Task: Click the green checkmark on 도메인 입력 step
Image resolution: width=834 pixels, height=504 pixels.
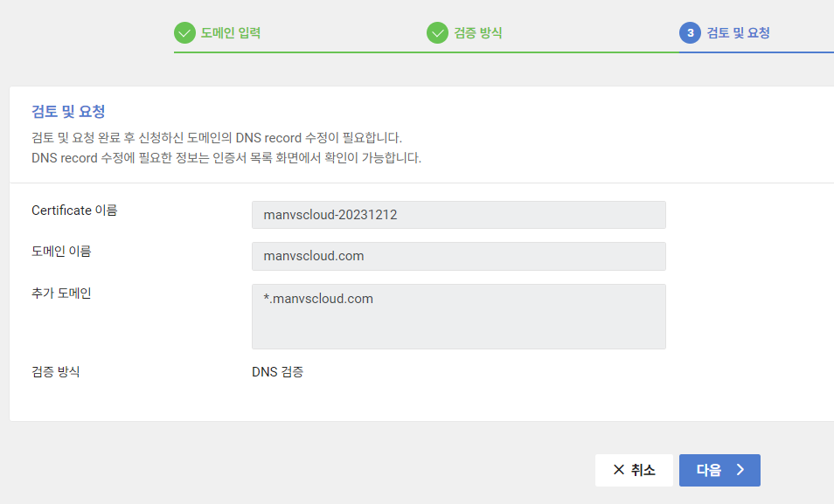Action: point(184,32)
